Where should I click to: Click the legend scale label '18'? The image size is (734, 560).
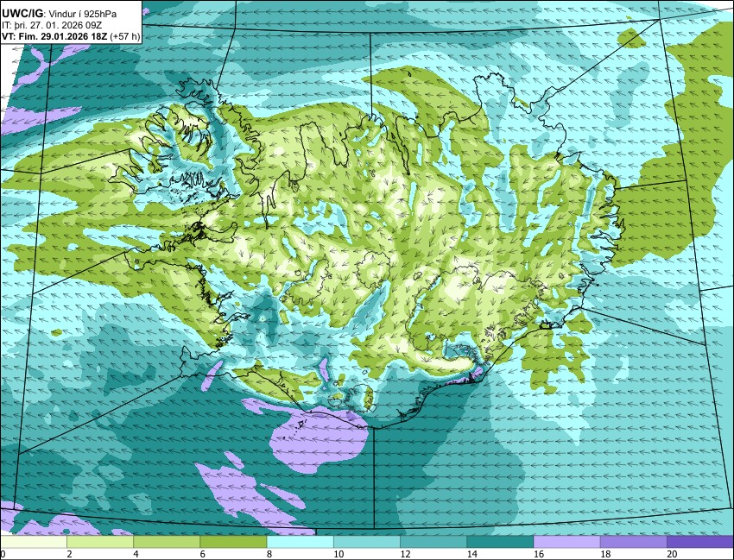pyautogui.click(x=604, y=554)
